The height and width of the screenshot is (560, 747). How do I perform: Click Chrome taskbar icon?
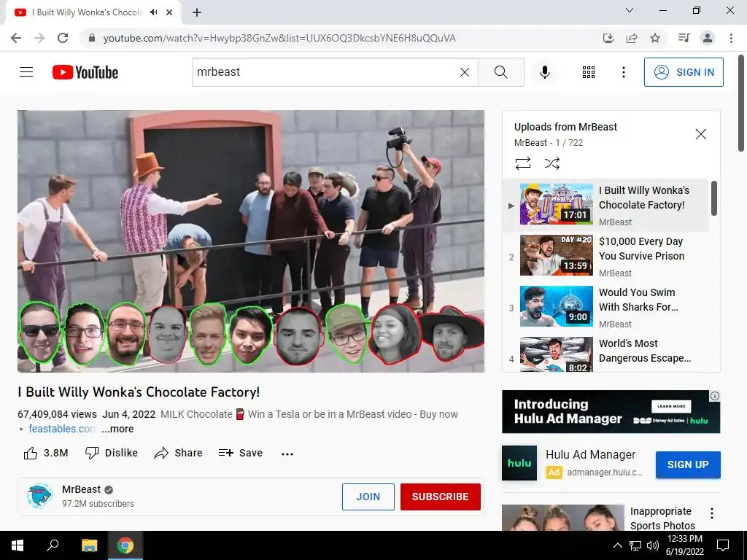pos(125,545)
